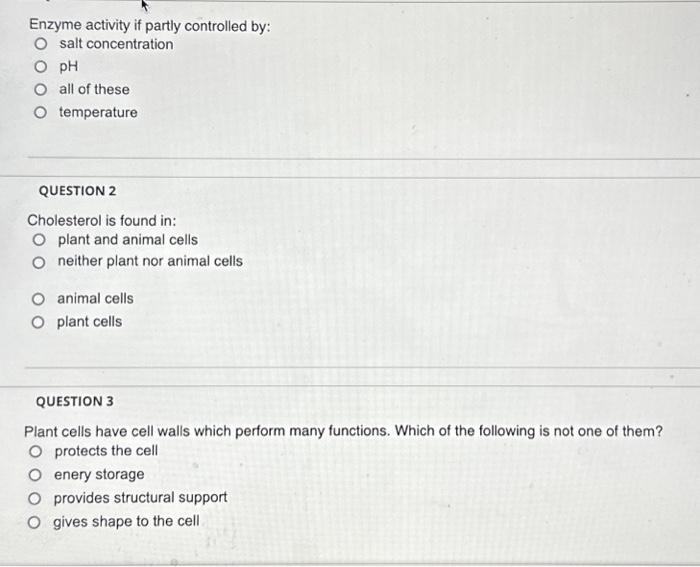Screen dimensions: 700x567
Task: Select the salt concentration radio option
Action: pyautogui.click(x=41, y=44)
